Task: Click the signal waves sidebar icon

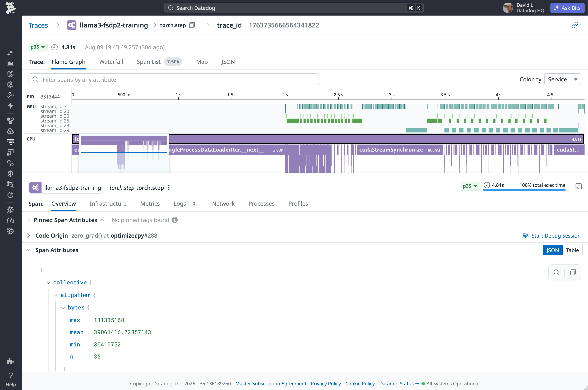Action: pos(10,95)
